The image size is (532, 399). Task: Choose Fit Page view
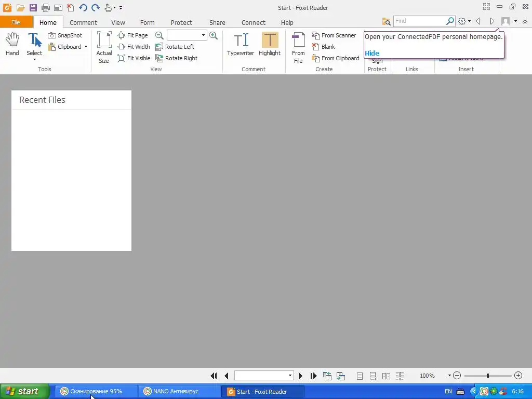pyautogui.click(x=132, y=35)
